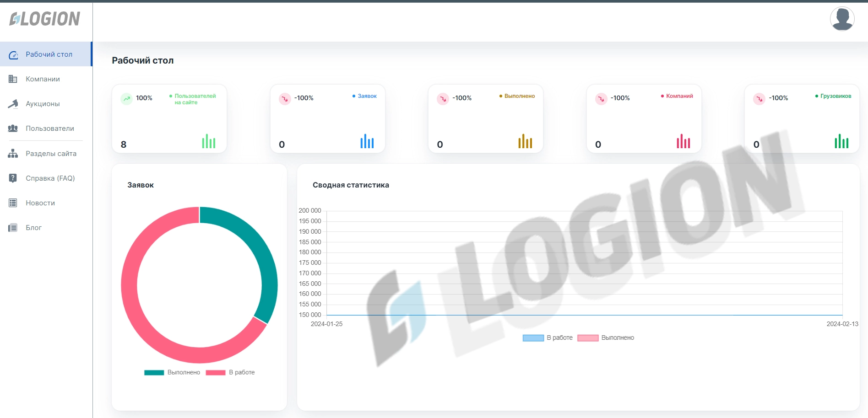Click the Компании building icon
This screenshot has width=868, height=418.
[13, 79]
